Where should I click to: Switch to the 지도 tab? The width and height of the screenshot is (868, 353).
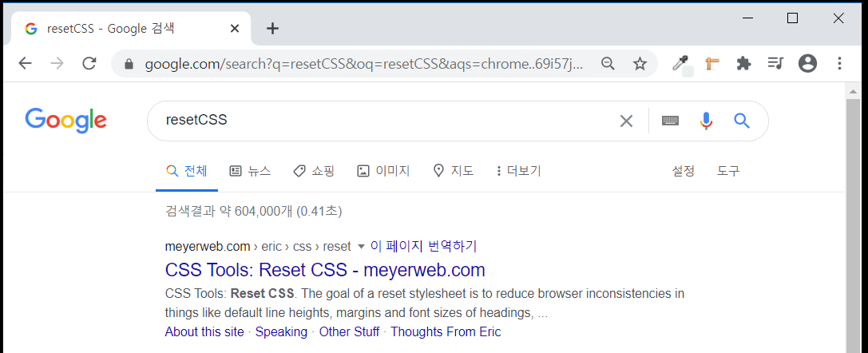[454, 171]
